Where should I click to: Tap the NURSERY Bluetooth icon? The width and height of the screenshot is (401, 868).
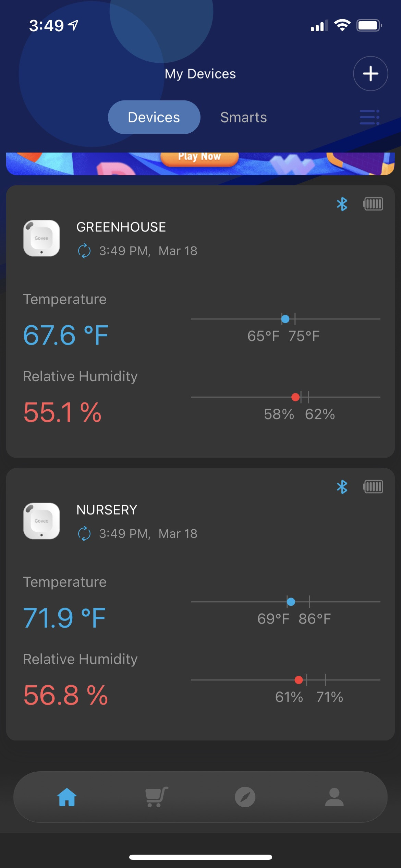pos(342,487)
